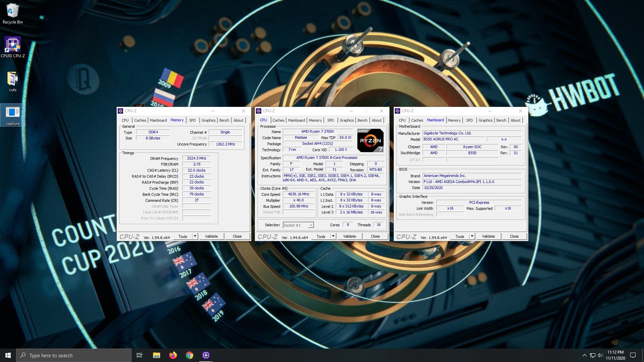The width and height of the screenshot is (644, 362).
Task: Click the Ryzen 7 logo in the CPU window
Action: tap(370, 140)
